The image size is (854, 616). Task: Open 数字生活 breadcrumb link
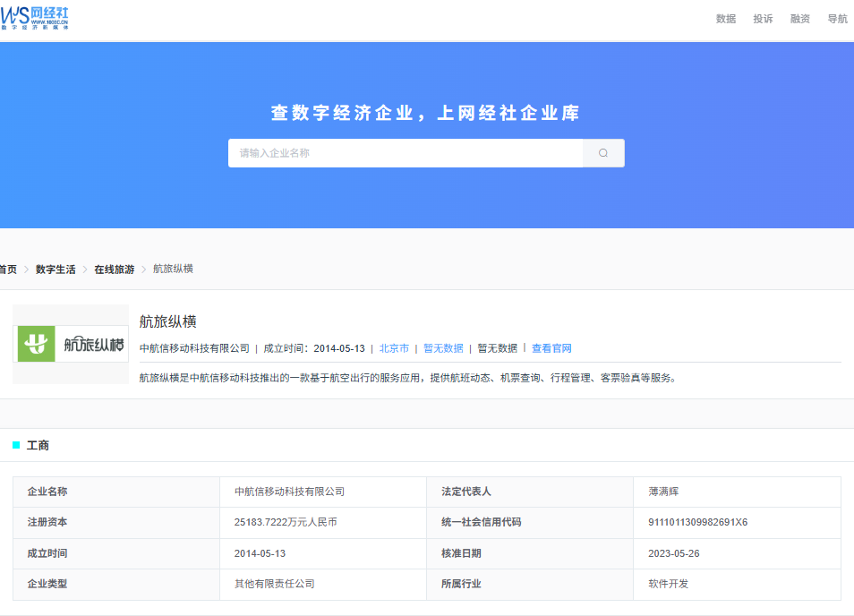pyautogui.click(x=56, y=269)
